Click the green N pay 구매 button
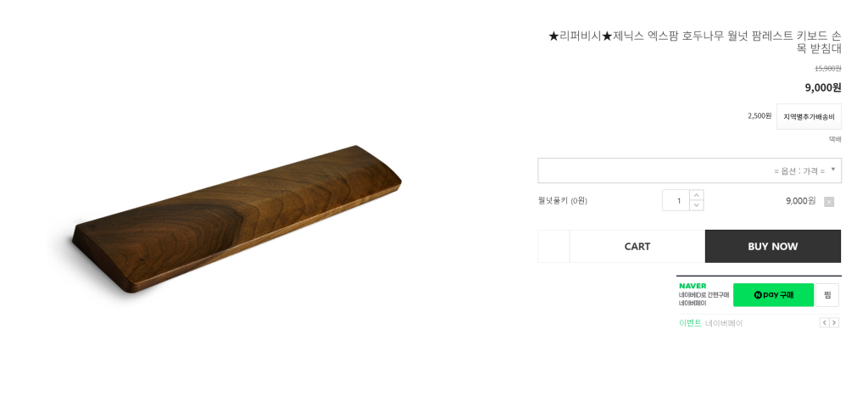Viewport: 868px width, 413px height. pyautogui.click(x=773, y=295)
